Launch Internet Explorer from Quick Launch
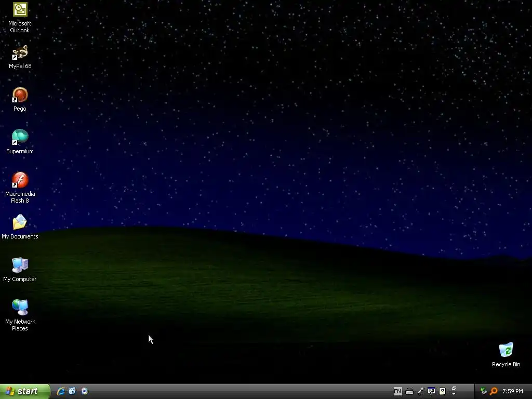The width and height of the screenshot is (532, 399). [x=61, y=391]
